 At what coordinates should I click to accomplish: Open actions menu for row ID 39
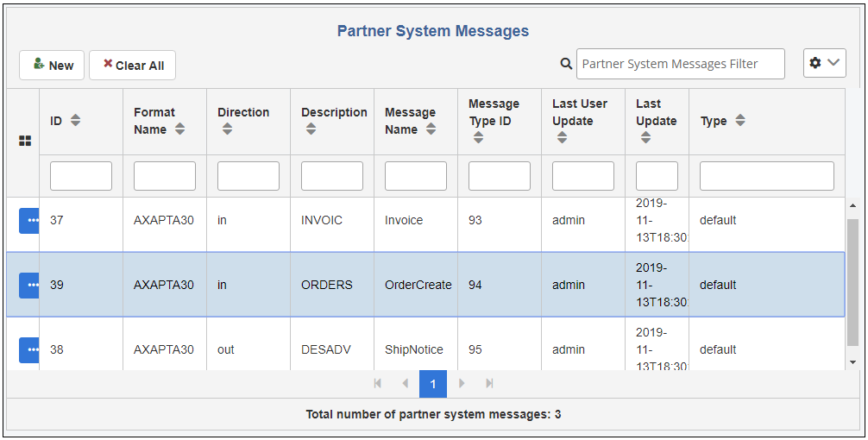point(29,285)
